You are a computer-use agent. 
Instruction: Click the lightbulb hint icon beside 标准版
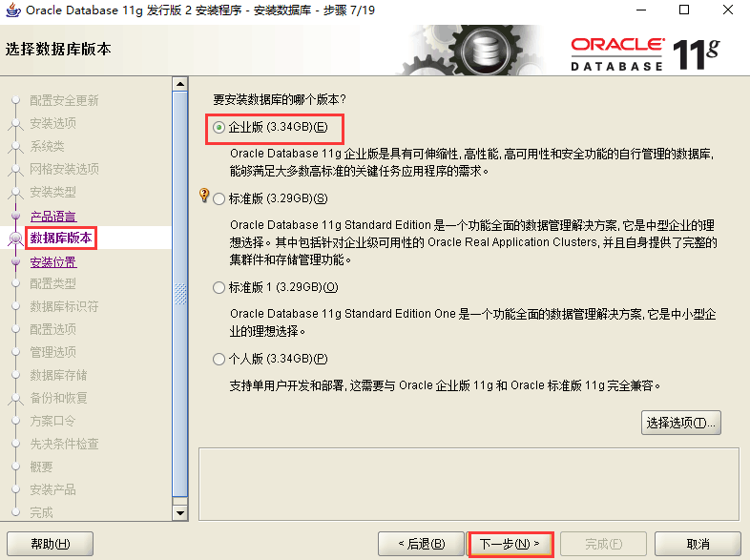(x=204, y=196)
